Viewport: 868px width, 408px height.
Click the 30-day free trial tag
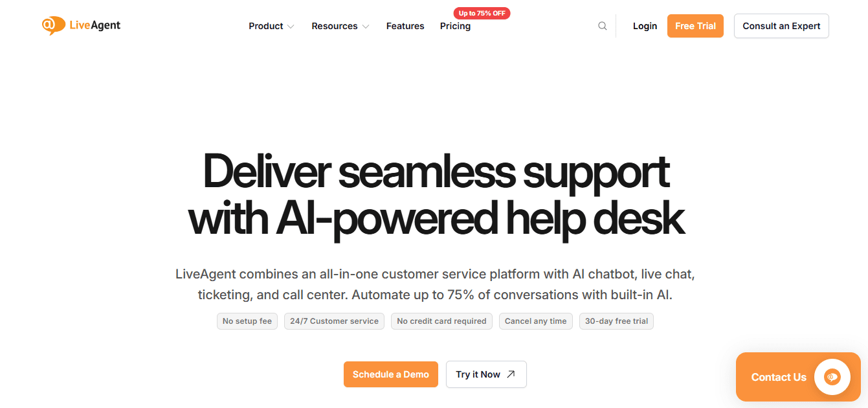616,321
